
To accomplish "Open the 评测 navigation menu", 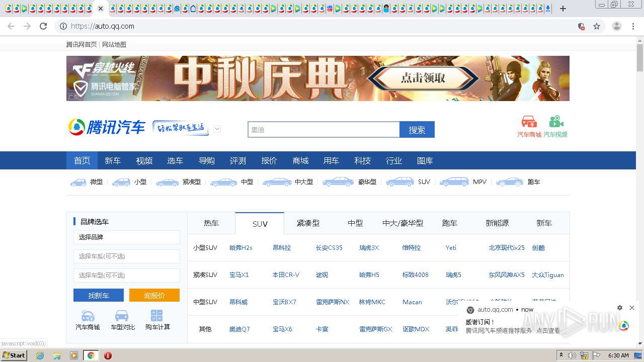I will [238, 161].
